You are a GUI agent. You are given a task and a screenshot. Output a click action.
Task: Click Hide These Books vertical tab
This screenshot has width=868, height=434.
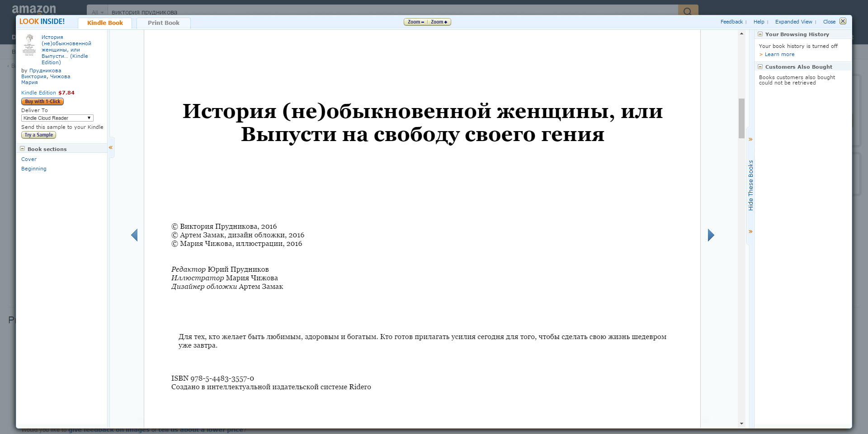pos(750,185)
